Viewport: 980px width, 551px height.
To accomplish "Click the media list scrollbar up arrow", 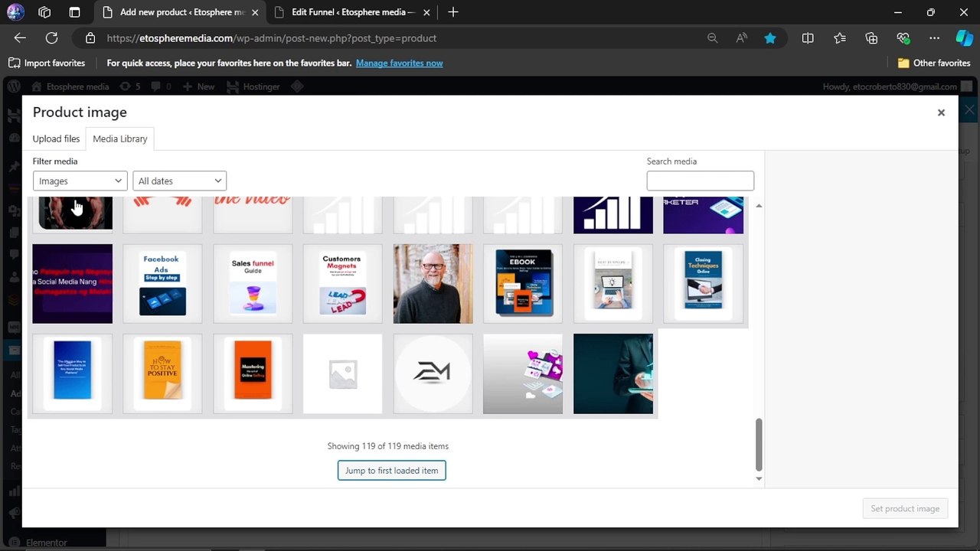I will tap(759, 206).
